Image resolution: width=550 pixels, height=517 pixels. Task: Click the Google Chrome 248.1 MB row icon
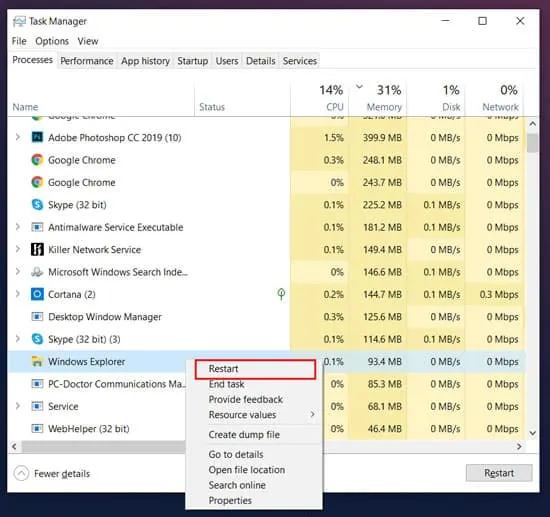point(37,160)
